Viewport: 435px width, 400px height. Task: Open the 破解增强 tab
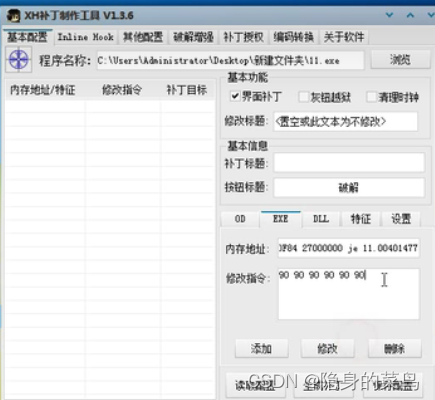[193, 37]
